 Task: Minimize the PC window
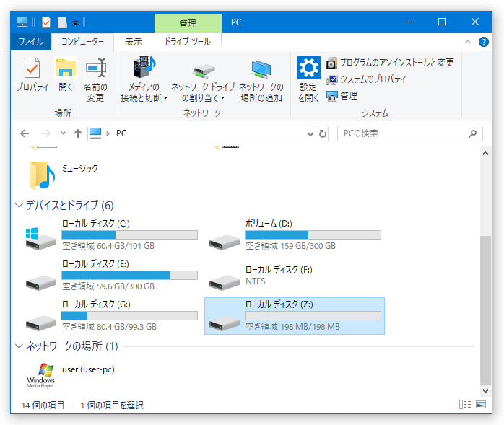coord(409,22)
